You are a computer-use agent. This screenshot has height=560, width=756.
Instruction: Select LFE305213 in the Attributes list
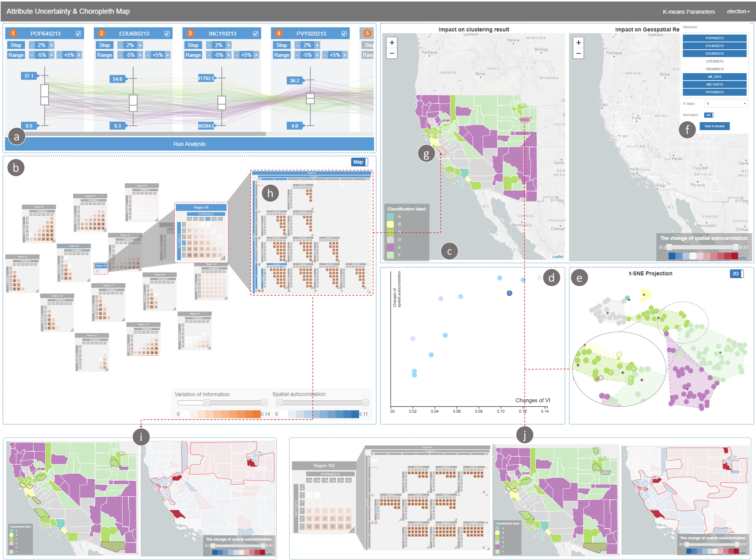[714, 61]
